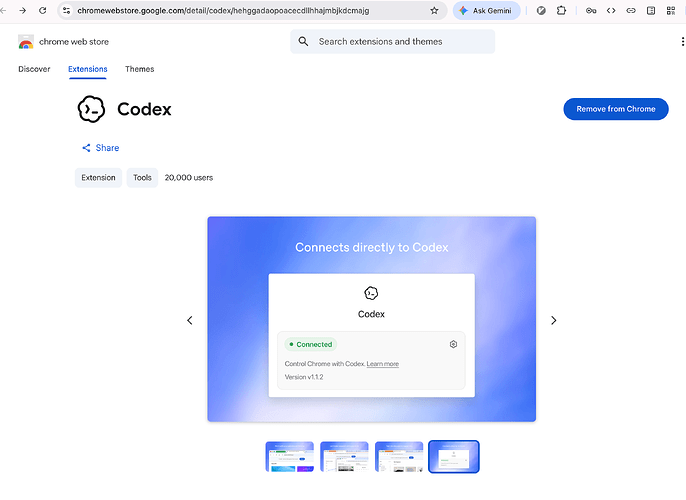Click the key-shaped extension icon in toolbar
Viewport: 686px width, 500px height.
591,10
